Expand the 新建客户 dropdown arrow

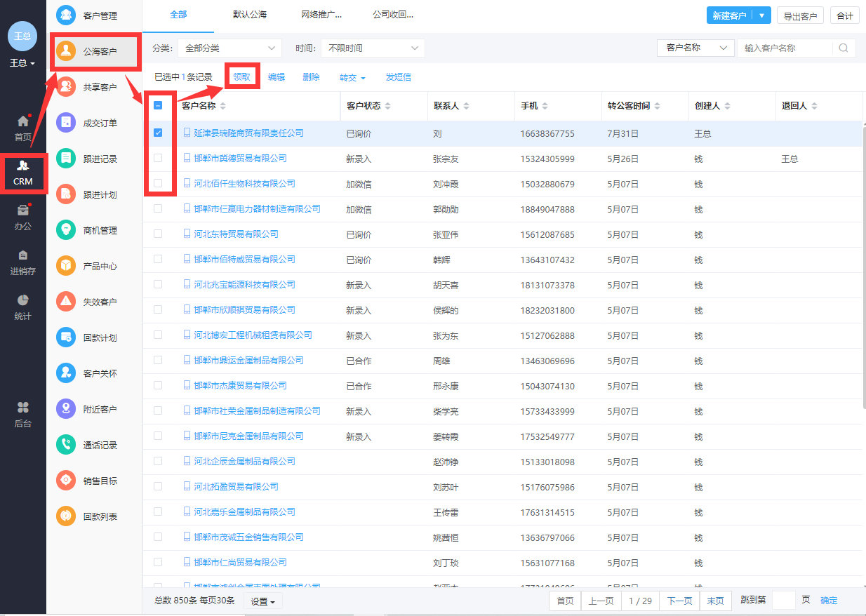761,15
